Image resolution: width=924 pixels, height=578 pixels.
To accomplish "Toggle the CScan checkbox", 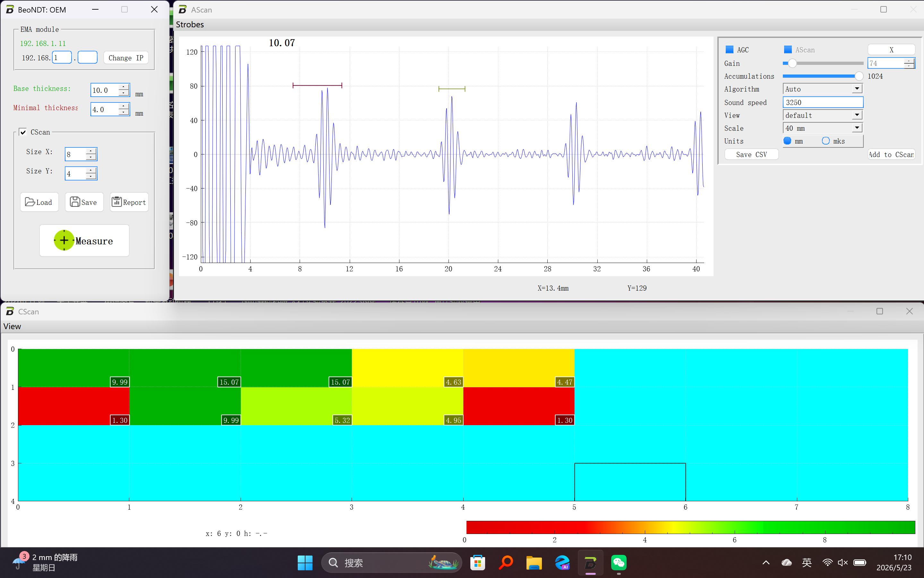I will [x=23, y=132].
